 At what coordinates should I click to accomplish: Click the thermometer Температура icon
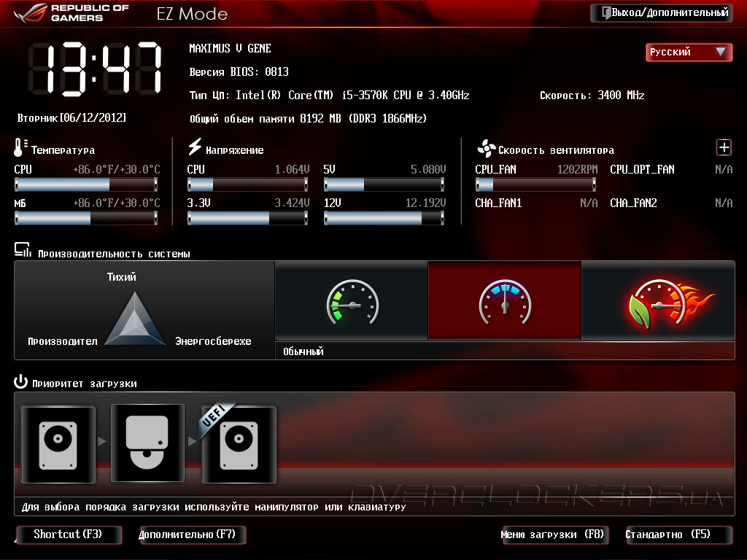pos(20,147)
